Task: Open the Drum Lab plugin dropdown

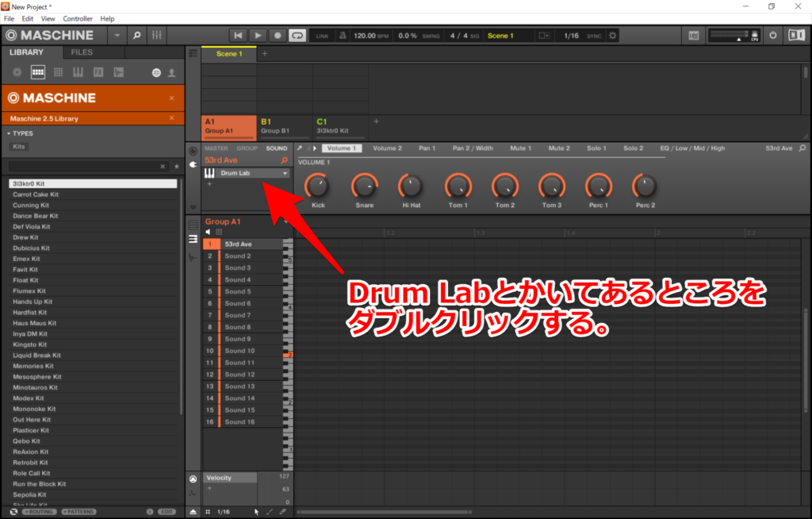Action: pyautogui.click(x=285, y=173)
